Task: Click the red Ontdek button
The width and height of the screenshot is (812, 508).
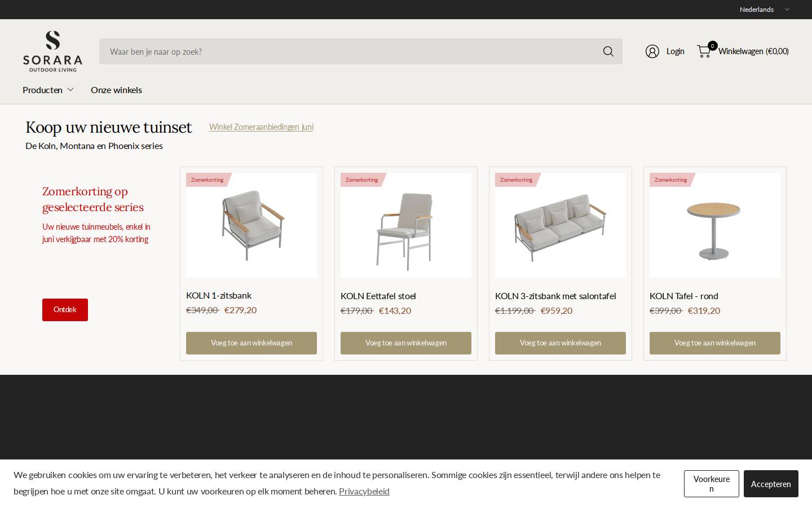Action: pos(65,310)
